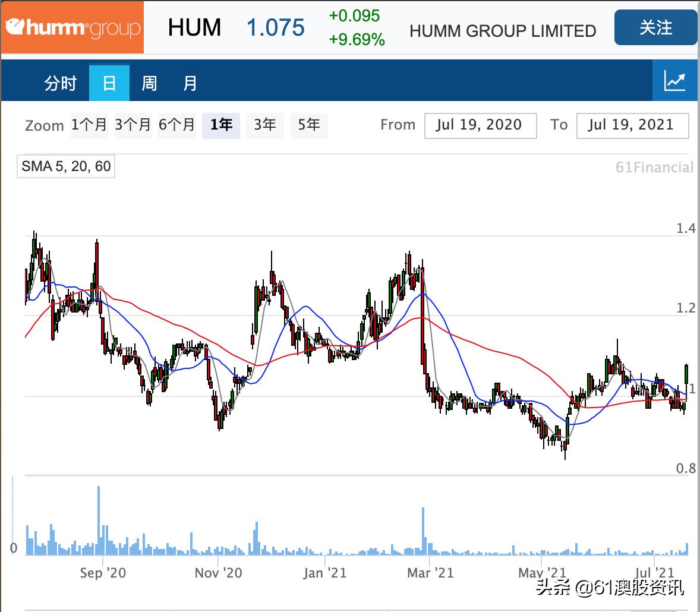Open the chart type icon at top right
Screen dimensions: 700x612
[675, 80]
